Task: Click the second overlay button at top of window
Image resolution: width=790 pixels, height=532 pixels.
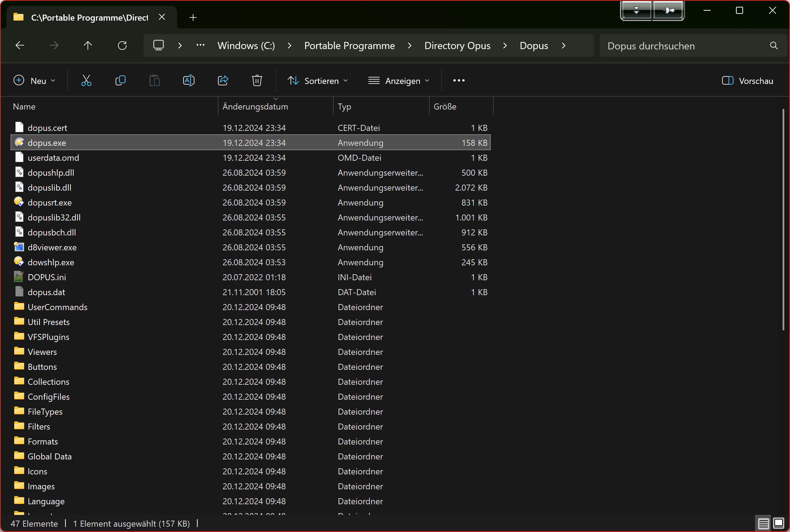Action: pos(668,11)
